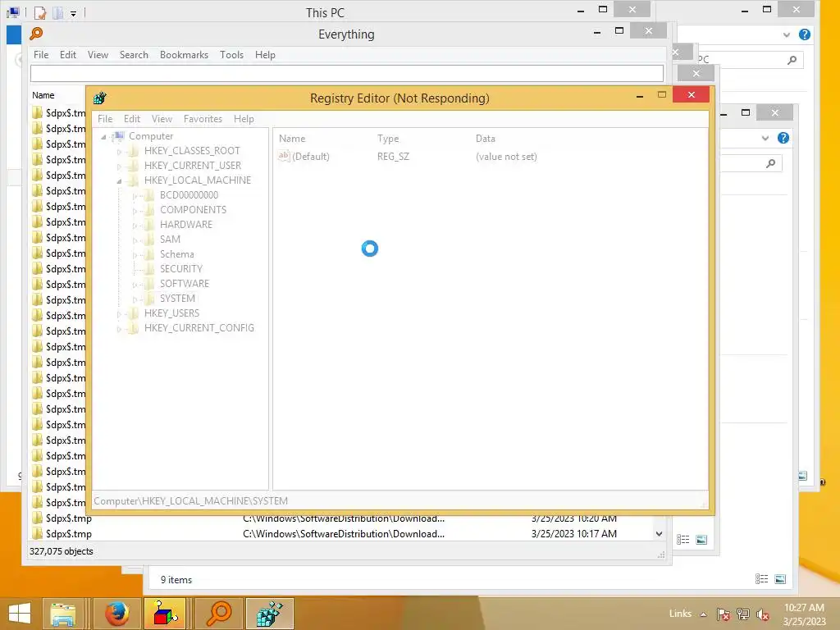Open File menu in Registry Editor
The height and width of the screenshot is (630, 840).
pyautogui.click(x=105, y=119)
